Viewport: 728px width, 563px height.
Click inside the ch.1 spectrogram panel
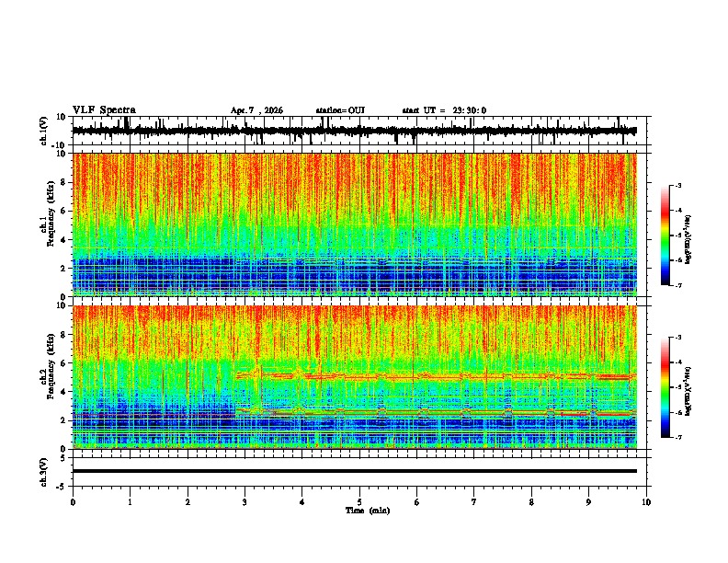point(355,224)
